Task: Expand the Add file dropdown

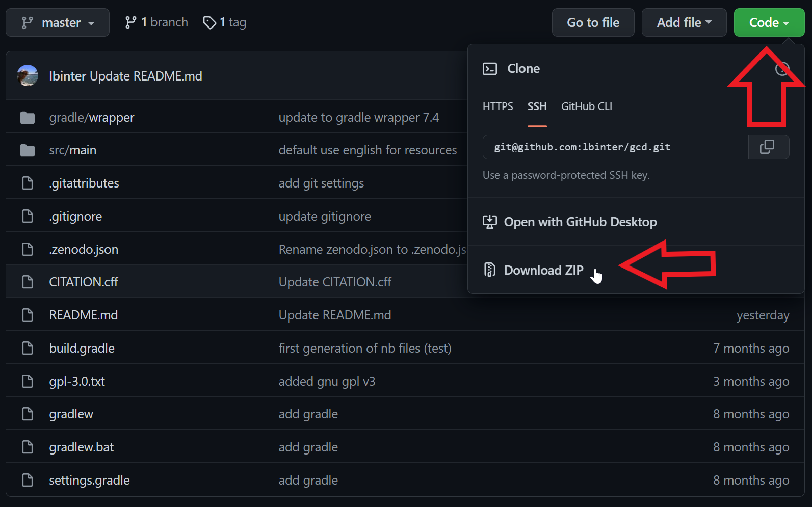Action: pyautogui.click(x=684, y=22)
